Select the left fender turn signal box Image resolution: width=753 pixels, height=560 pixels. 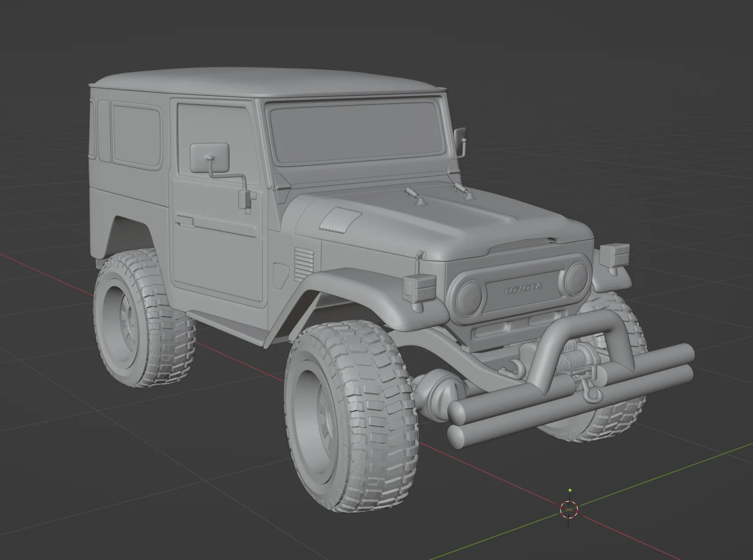coord(419,289)
